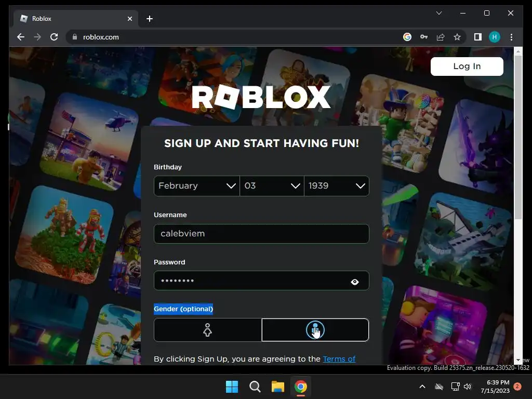Click the Roblox logo
The width and height of the screenshot is (532, 399).
tap(261, 97)
